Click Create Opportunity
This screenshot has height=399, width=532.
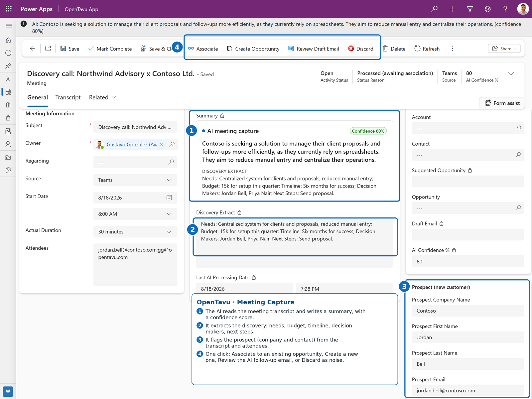coord(253,49)
